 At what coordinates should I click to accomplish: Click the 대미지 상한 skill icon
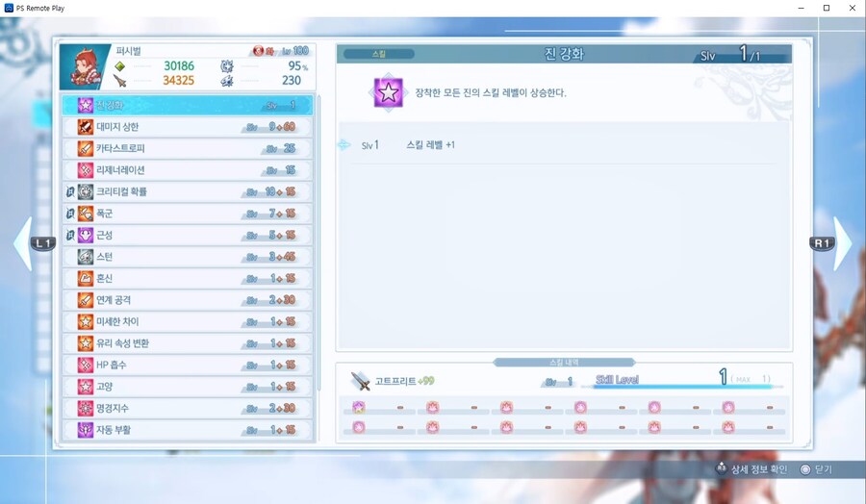coord(85,126)
